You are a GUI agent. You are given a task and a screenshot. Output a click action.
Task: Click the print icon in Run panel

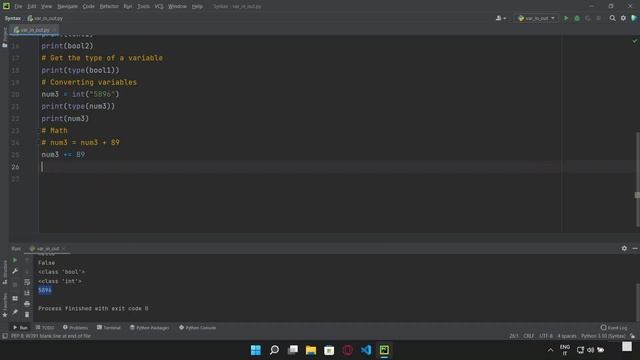(27, 304)
